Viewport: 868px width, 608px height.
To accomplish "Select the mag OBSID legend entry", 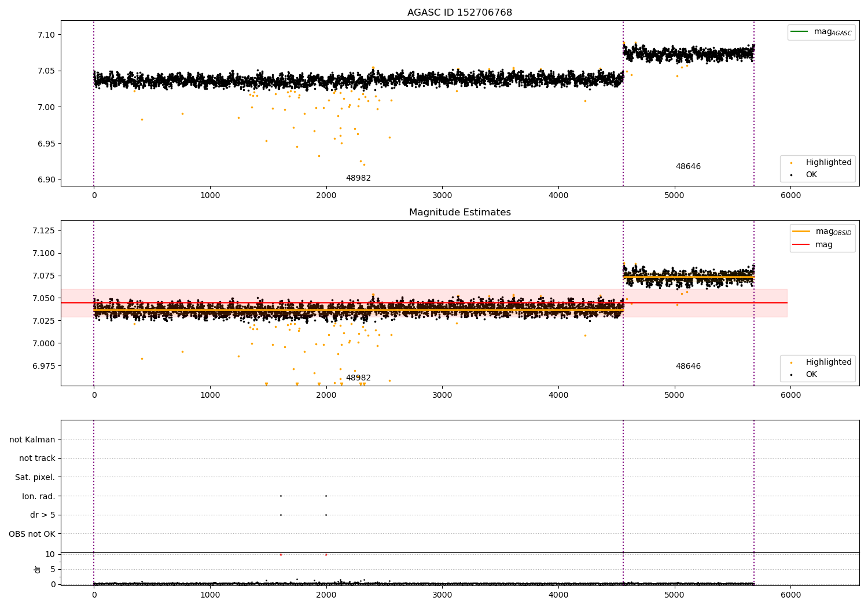I will (822, 232).
